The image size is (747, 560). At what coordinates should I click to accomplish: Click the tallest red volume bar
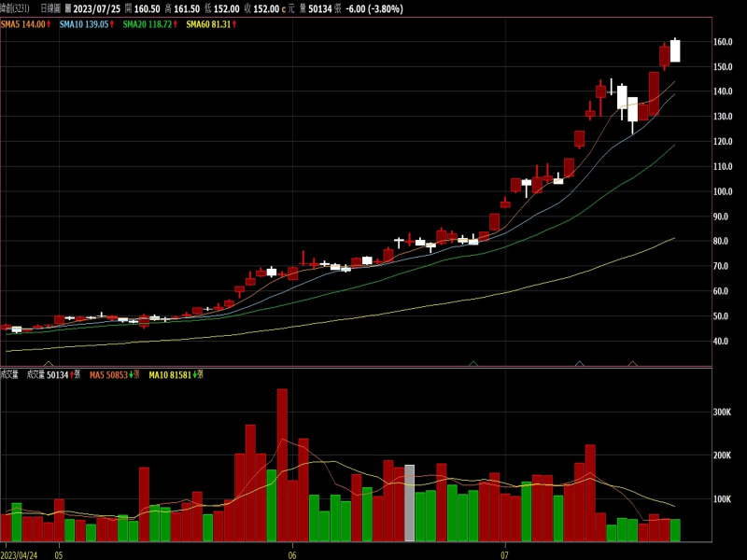tap(282, 465)
